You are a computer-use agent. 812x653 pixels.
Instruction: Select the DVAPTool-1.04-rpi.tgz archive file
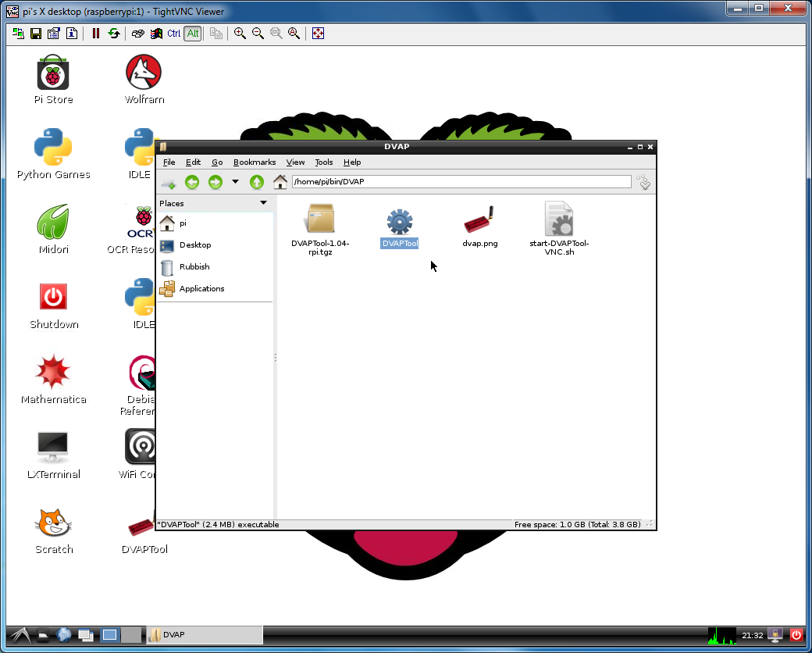tap(320, 229)
